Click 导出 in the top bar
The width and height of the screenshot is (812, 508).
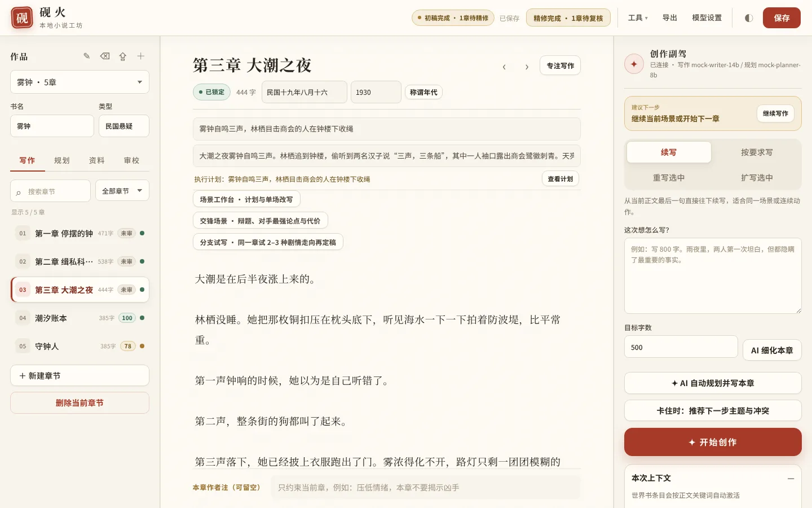coord(670,18)
